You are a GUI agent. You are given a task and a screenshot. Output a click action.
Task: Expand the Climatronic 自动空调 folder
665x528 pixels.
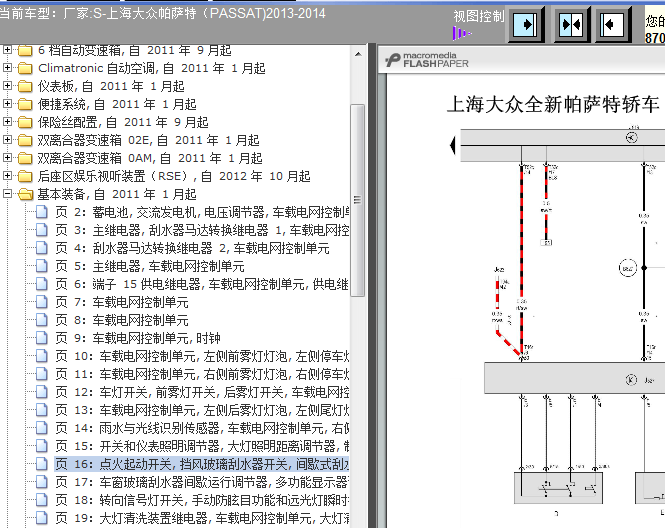point(7,68)
